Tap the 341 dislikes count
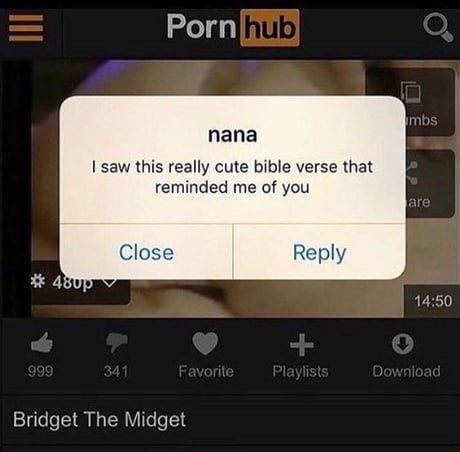The image size is (460, 452). (x=116, y=371)
